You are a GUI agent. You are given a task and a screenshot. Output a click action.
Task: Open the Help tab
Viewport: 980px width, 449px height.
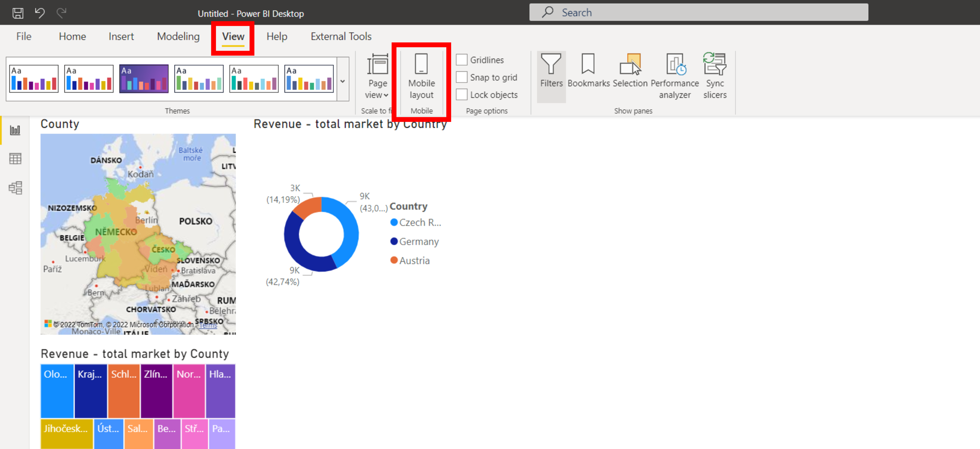pos(277,36)
